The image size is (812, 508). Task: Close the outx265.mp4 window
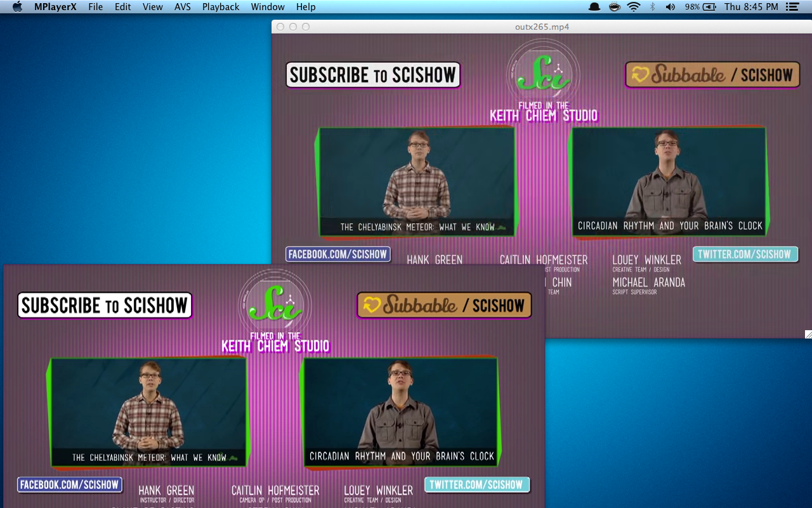tap(280, 27)
